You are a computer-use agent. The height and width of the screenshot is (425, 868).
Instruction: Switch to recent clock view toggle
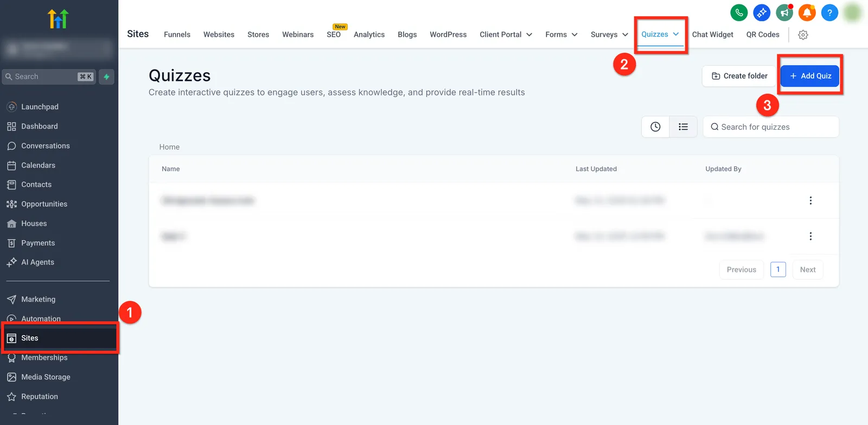coord(655,127)
